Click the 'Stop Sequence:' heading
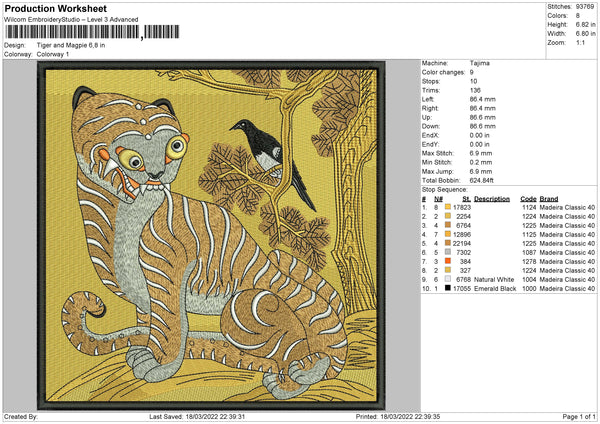The image size is (600, 424). coord(444,189)
